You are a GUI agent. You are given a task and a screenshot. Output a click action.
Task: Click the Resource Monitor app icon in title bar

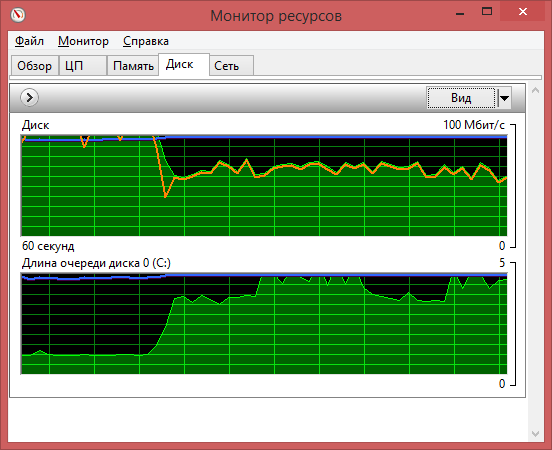click(18, 15)
